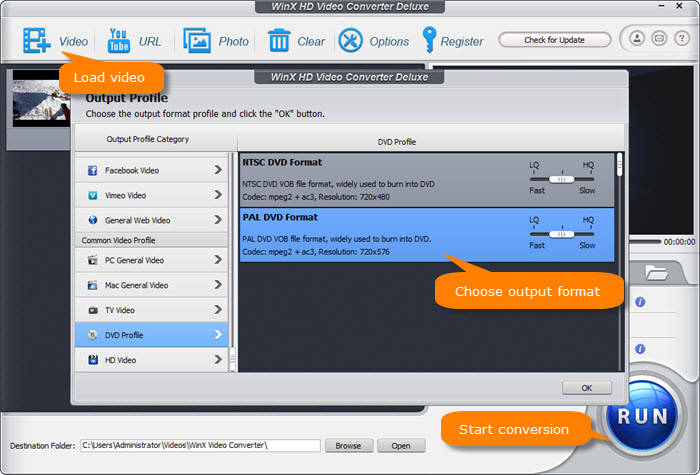Adjust NTSC DVD Format quality slider

pos(562,179)
